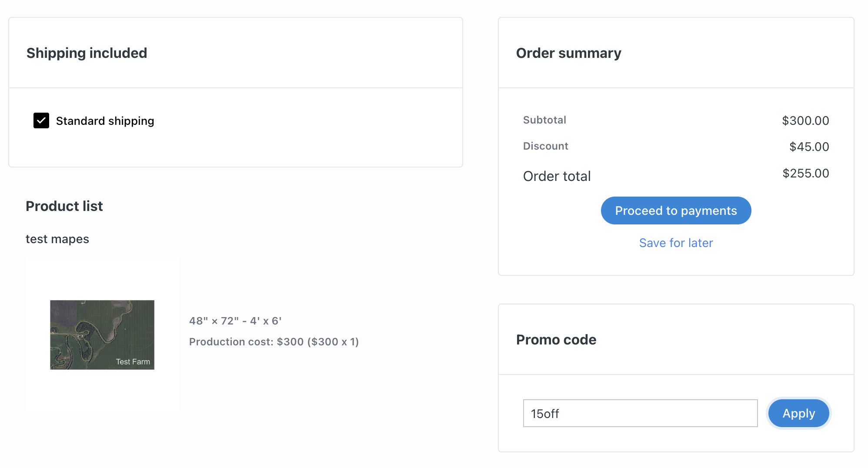The image size is (868, 468).
Task: Select the test mapes product name
Action: click(x=57, y=239)
